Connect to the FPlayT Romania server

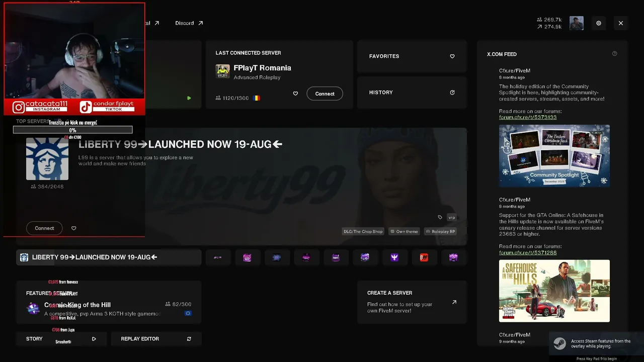point(325,94)
